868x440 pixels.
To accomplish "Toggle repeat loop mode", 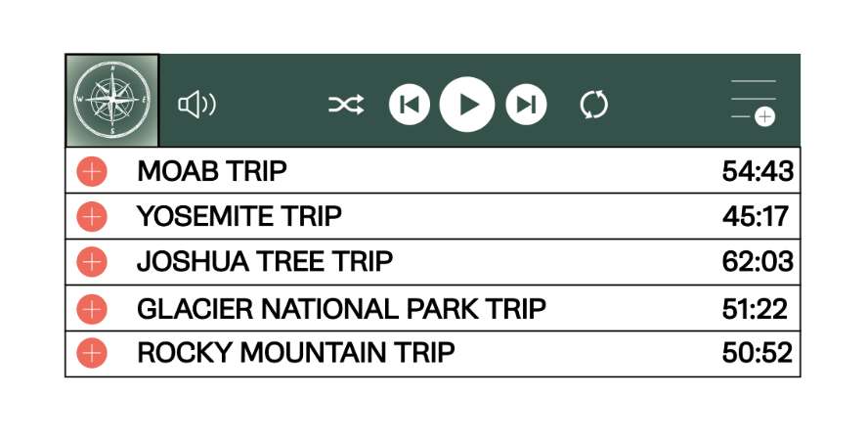I will click(594, 105).
